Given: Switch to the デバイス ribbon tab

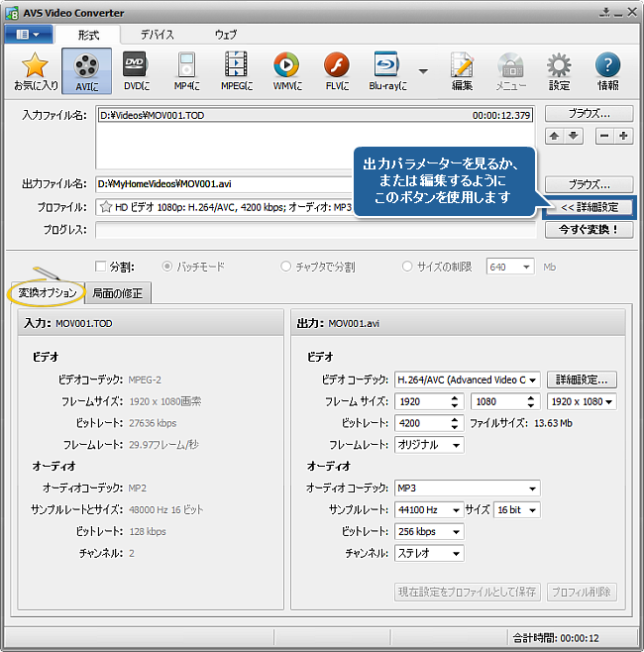Looking at the screenshot, I should (x=157, y=35).
